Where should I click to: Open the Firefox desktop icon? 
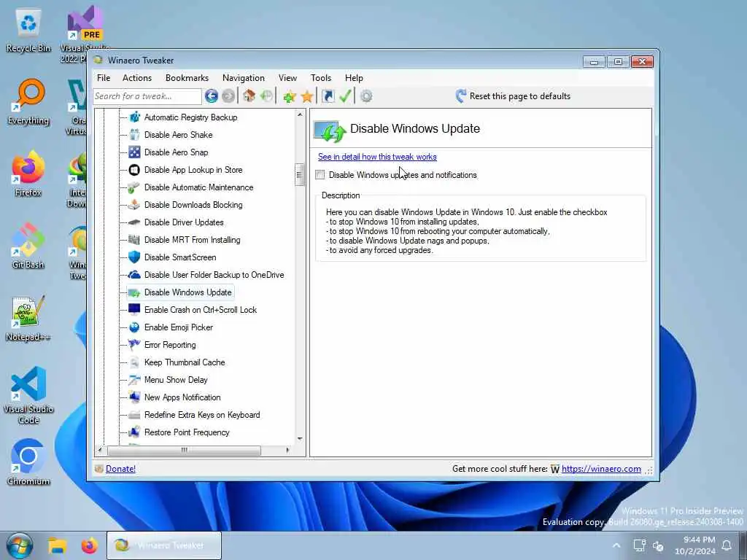coord(28,174)
